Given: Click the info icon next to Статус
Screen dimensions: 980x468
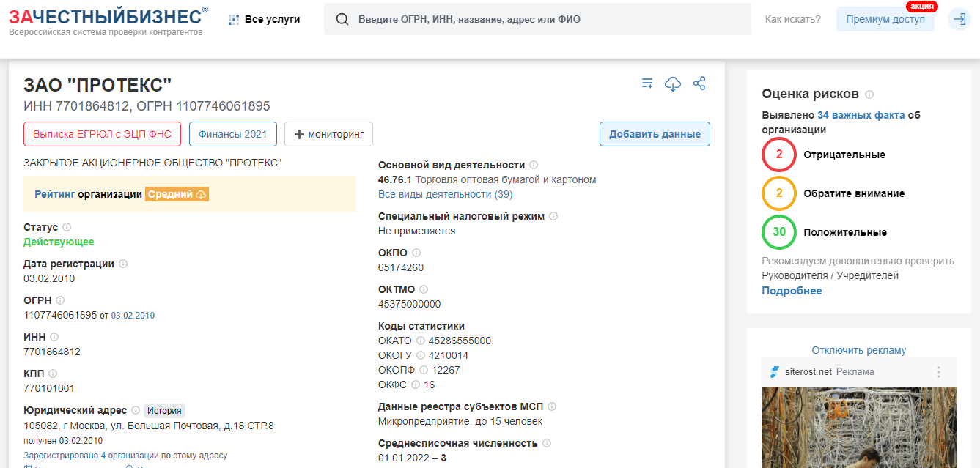Looking at the screenshot, I should (67, 227).
